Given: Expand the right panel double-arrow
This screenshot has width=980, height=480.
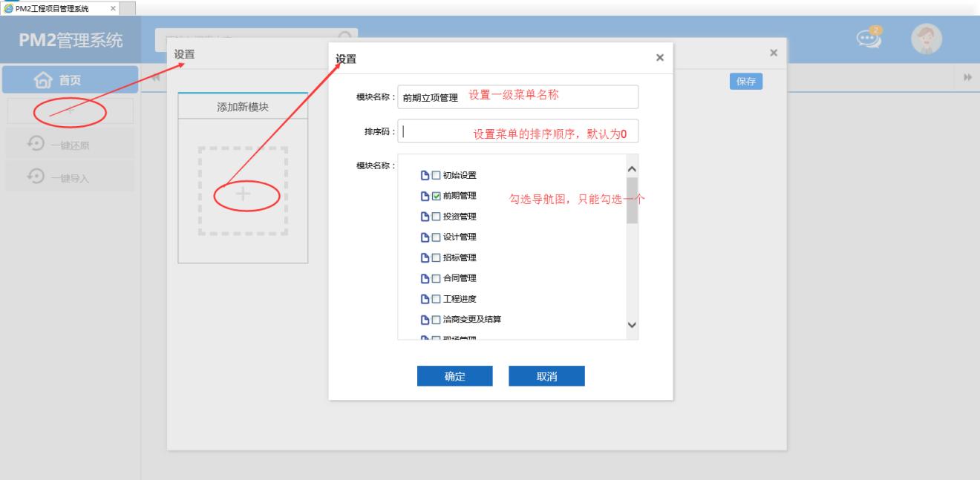Looking at the screenshot, I should pos(967,79).
